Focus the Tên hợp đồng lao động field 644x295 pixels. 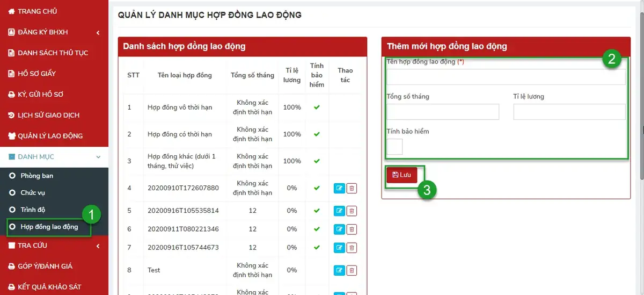pyautogui.click(x=506, y=77)
